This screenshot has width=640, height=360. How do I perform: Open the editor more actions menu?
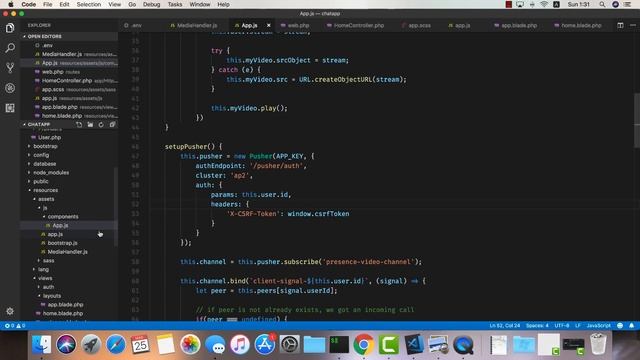coord(633,25)
